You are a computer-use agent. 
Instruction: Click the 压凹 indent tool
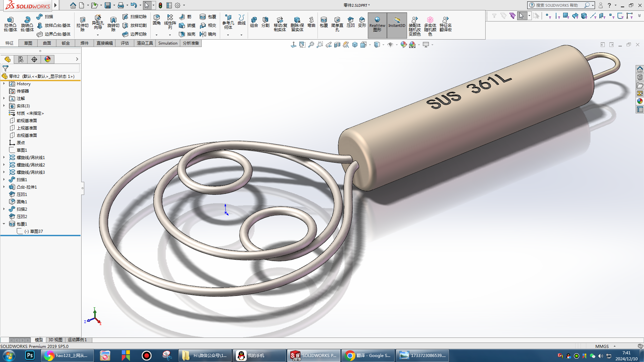pyautogui.click(x=350, y=22)
